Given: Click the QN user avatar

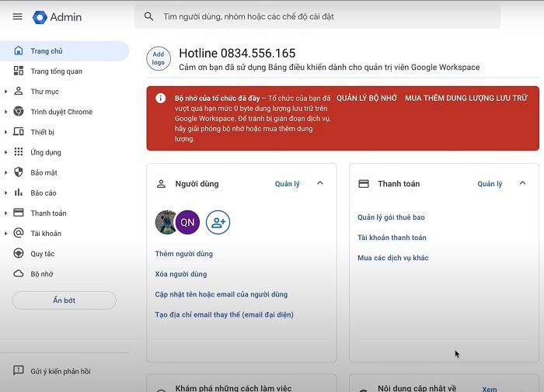Looking at the screenshot, I should (187, 222).
